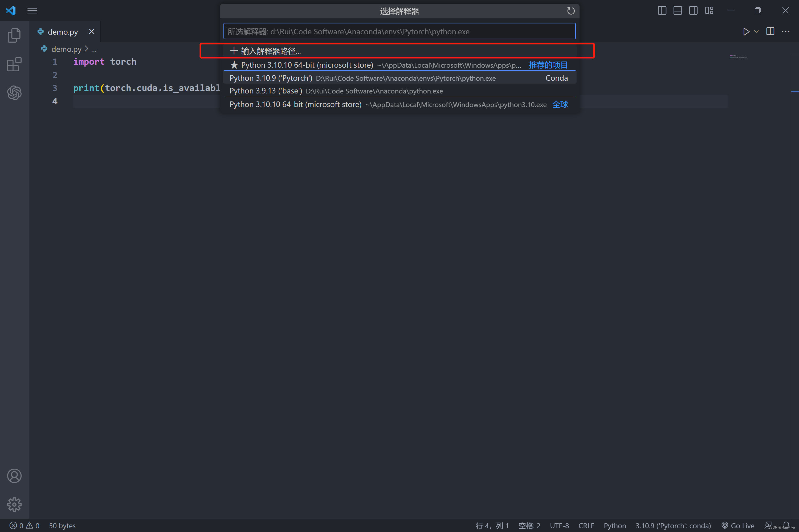
Task: Select recommended Python 3.10.10 microsoft store
Action: [399, 65]
